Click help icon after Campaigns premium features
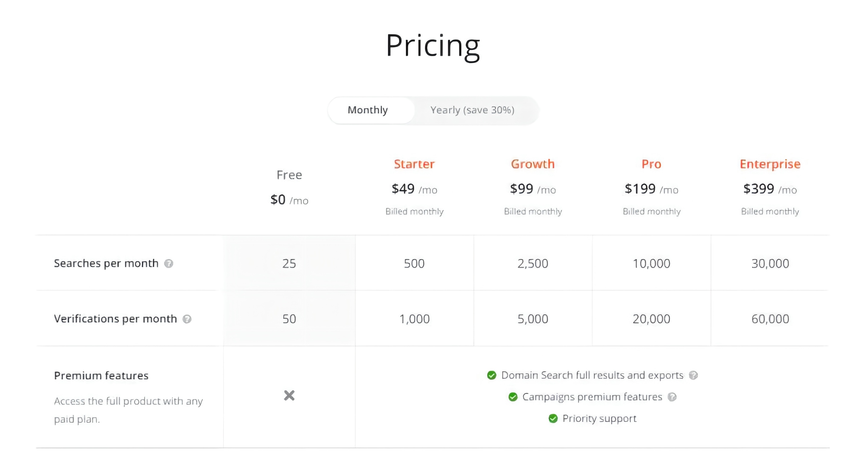Image resolution: width=868 pixels, height=453 pixels. click(672, 397)
